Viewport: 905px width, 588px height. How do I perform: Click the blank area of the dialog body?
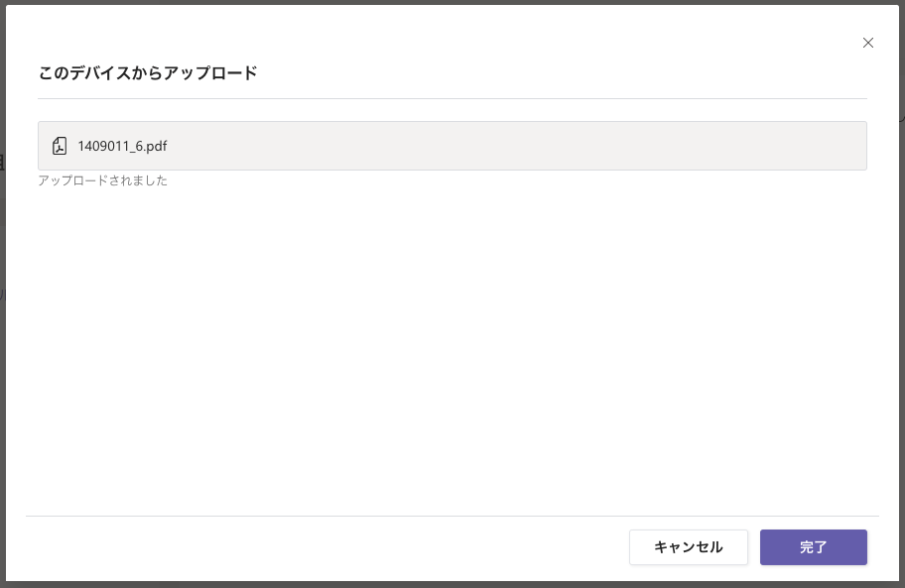(452, 347)
